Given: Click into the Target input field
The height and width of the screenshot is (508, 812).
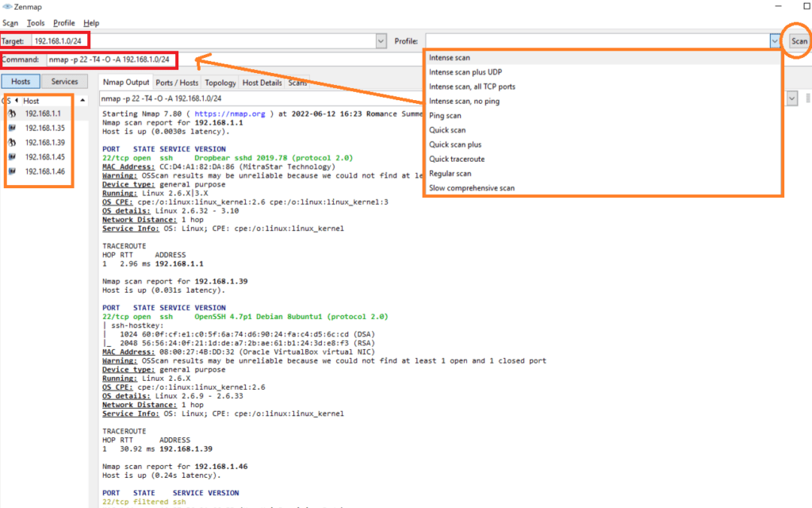Looking at the screenshot, I should (x=204, y=41).
